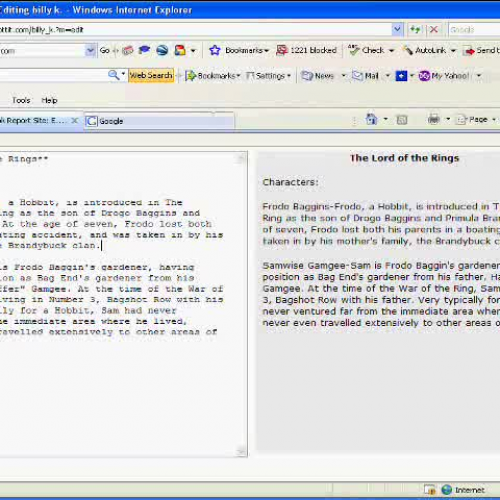Click the status bar icon left of the globe
Viewport: 500px width, 500px height.
429,490
